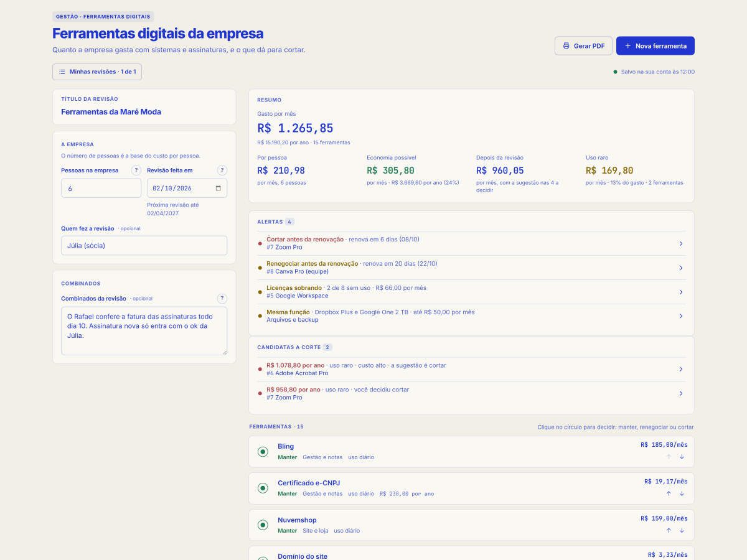747x560 pixels.
Task: Click 'Renegociar antes da renovação' alert text
Action: coord(312,263)
